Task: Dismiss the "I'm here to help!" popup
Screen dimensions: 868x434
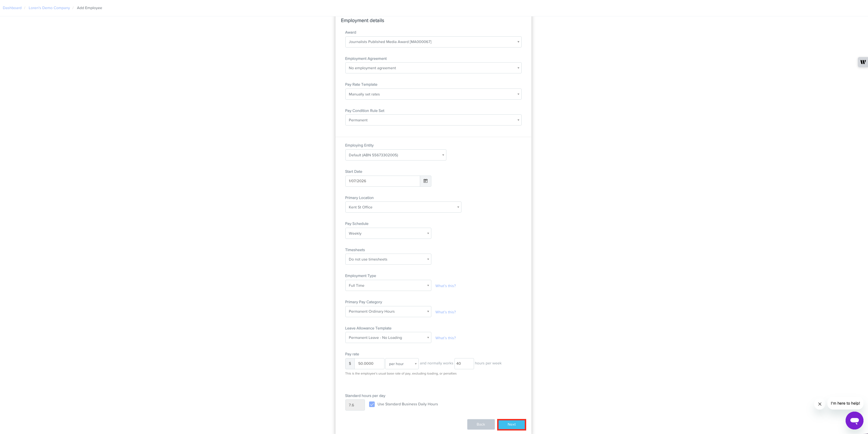Action: [820, 404]
